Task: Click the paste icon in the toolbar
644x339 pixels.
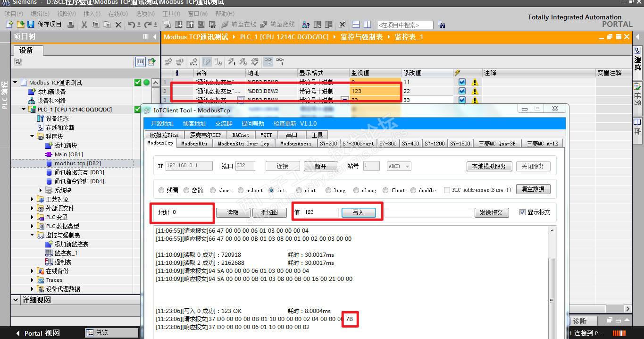Action: click(107, 25)
